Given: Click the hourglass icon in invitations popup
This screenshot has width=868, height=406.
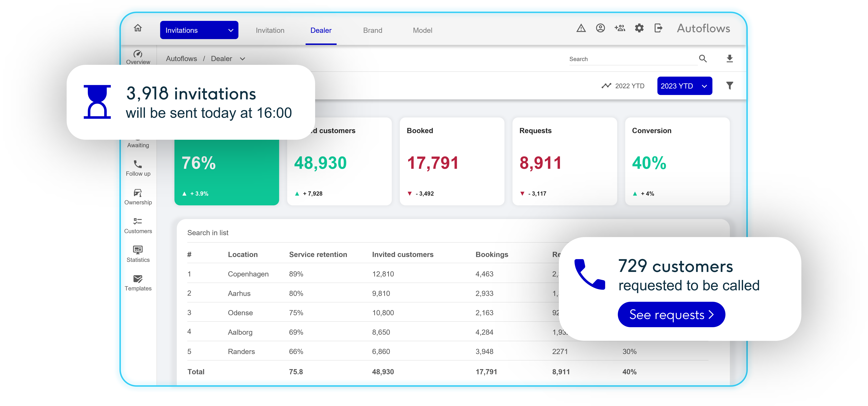Looking at the screenshot, I should pyautogui.click(x=97, y=102).
